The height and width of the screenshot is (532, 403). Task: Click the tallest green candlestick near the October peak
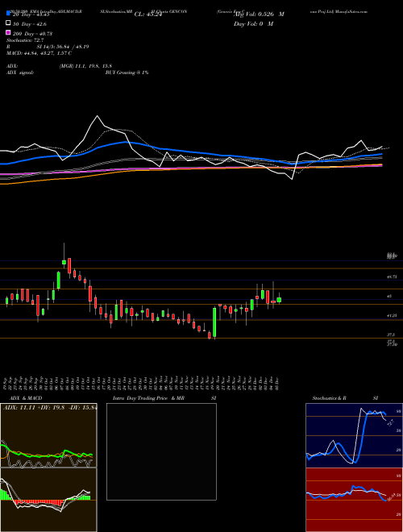coord(58,281)
